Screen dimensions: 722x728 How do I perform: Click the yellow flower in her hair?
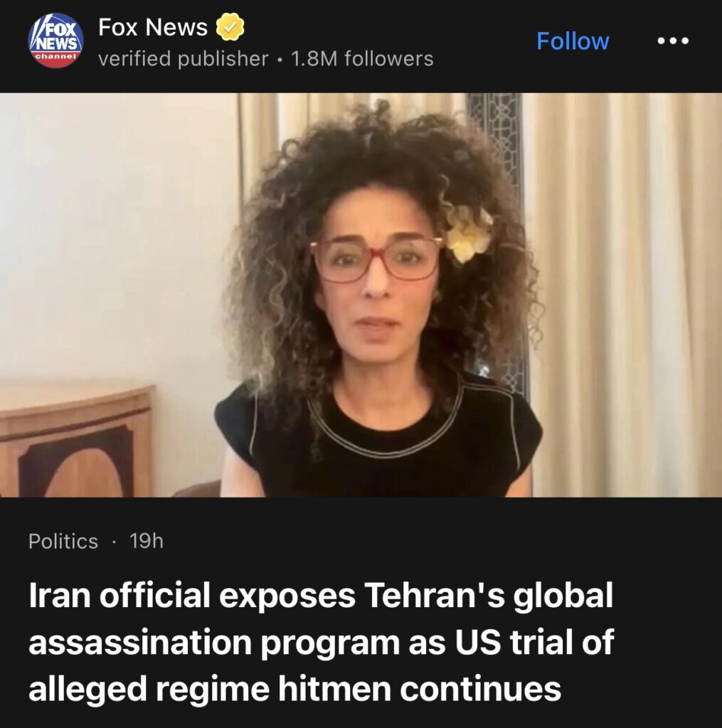(468, 234)
